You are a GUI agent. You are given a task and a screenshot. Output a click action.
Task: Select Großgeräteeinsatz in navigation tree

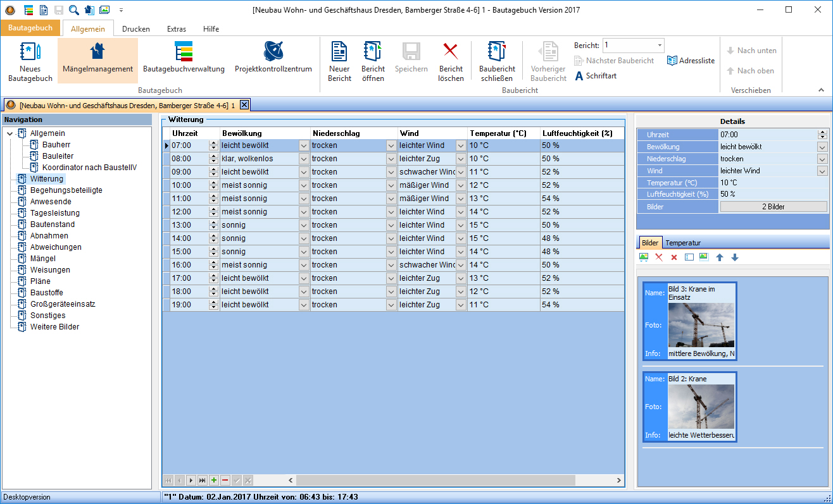point(63,304)
